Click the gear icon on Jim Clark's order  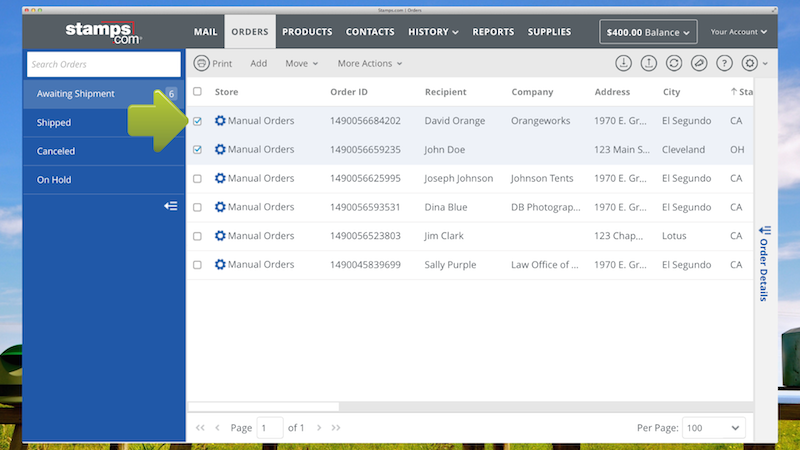coord(220,236)
